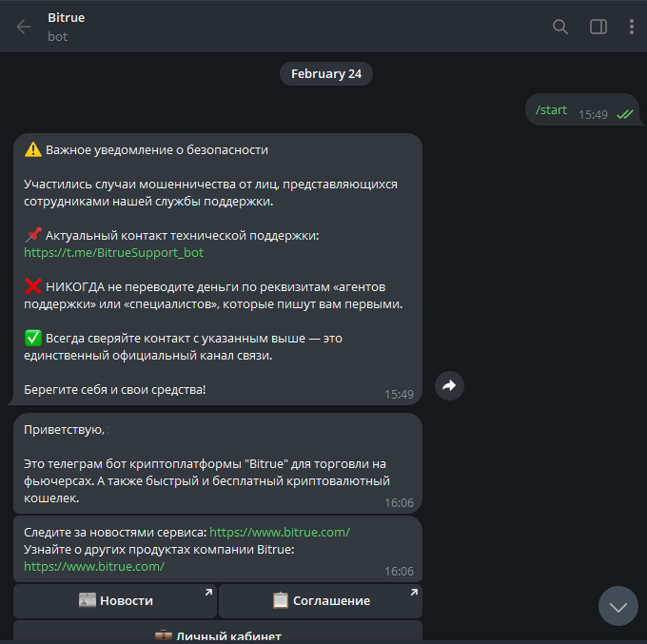Click the 15:49 timestamp on the security notice
647x644 pixels.
tap(399, 395)
